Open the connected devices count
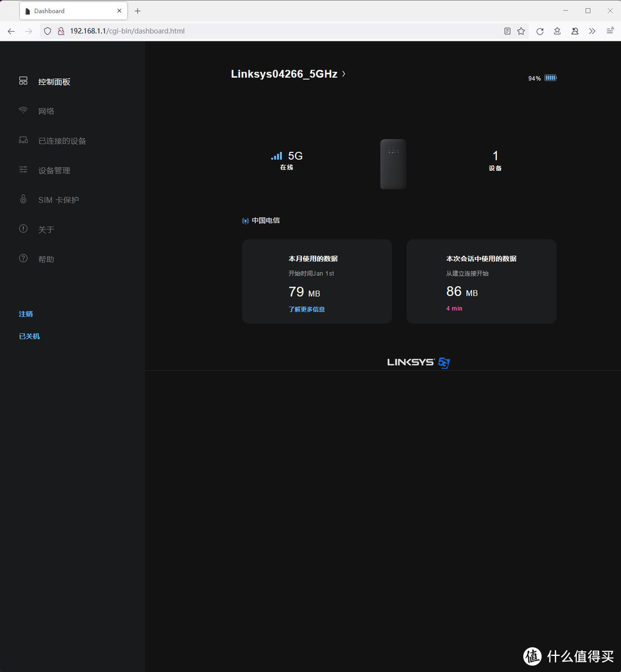 click(x=495, y=156)
